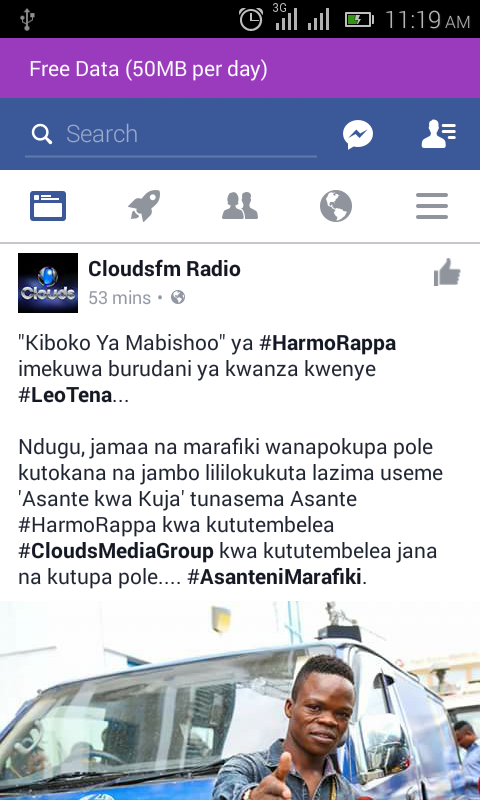This screenshot has width=480, height=800.
Task: Open the rocket explore feed tab
Action: pos(144,206)
